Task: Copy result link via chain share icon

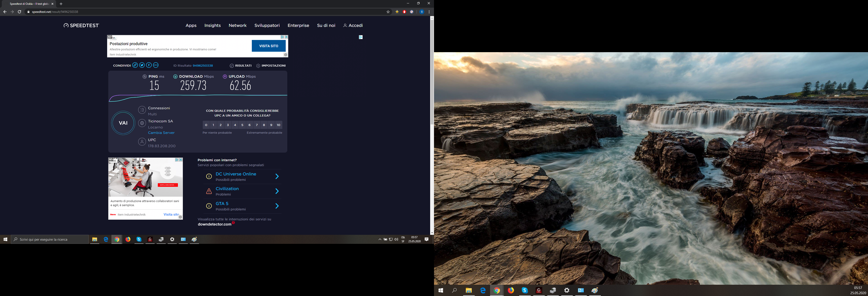Action: point(135,65)
